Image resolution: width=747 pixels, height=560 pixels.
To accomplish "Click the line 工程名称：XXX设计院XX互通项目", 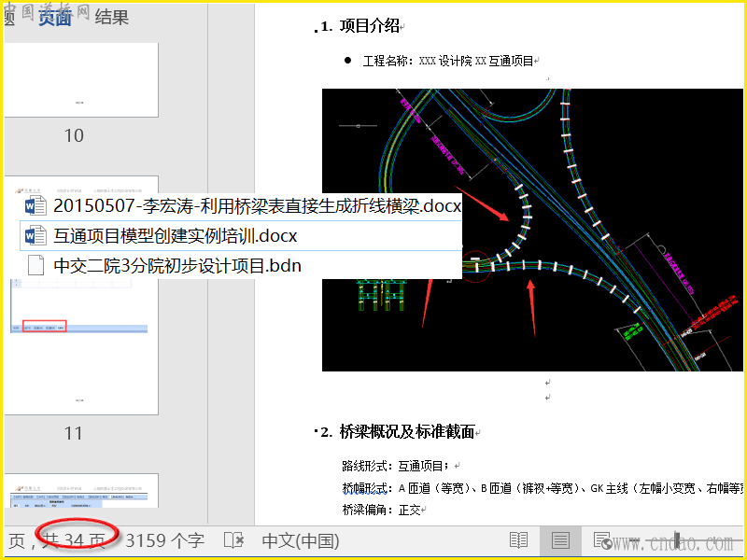I will [x=448, y=61].
